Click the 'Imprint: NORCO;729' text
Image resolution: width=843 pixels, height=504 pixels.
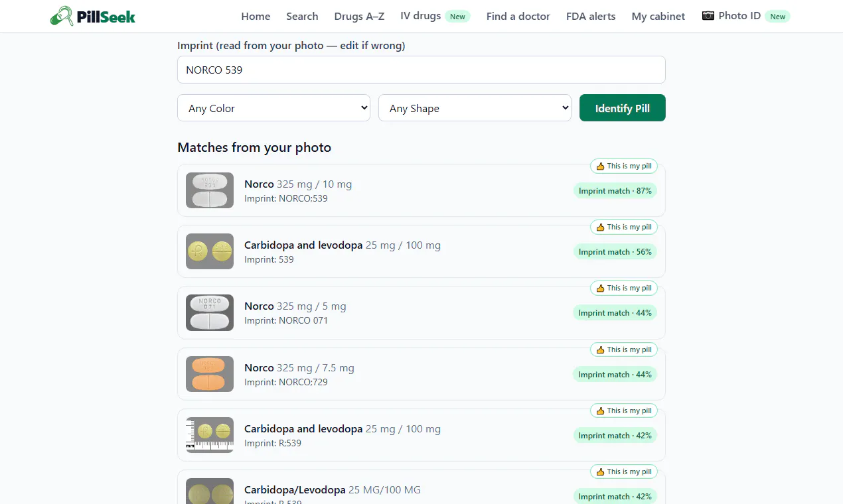coord(286,382)
